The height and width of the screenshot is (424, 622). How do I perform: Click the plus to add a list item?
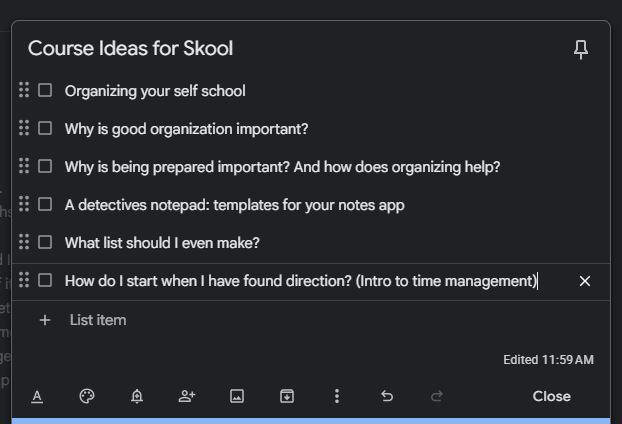45,320
